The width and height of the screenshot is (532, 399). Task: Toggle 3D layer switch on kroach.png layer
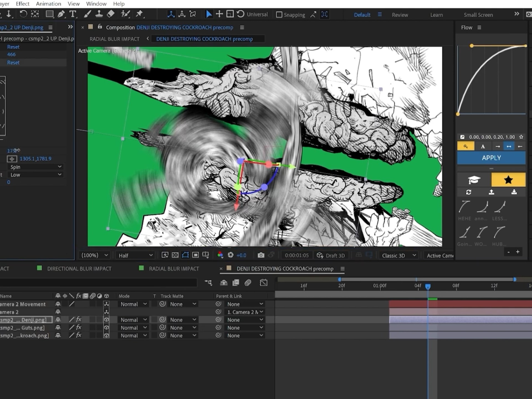[x=106, y=335]
